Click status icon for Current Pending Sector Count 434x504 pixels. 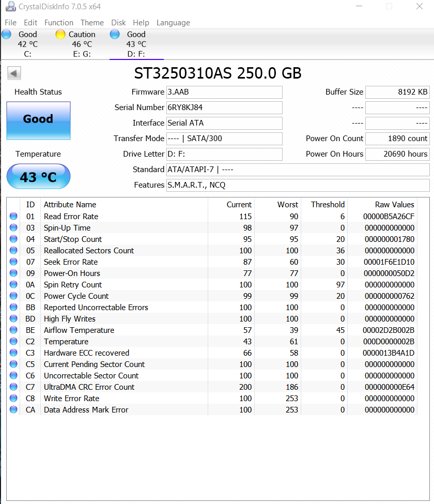point(13,364)
